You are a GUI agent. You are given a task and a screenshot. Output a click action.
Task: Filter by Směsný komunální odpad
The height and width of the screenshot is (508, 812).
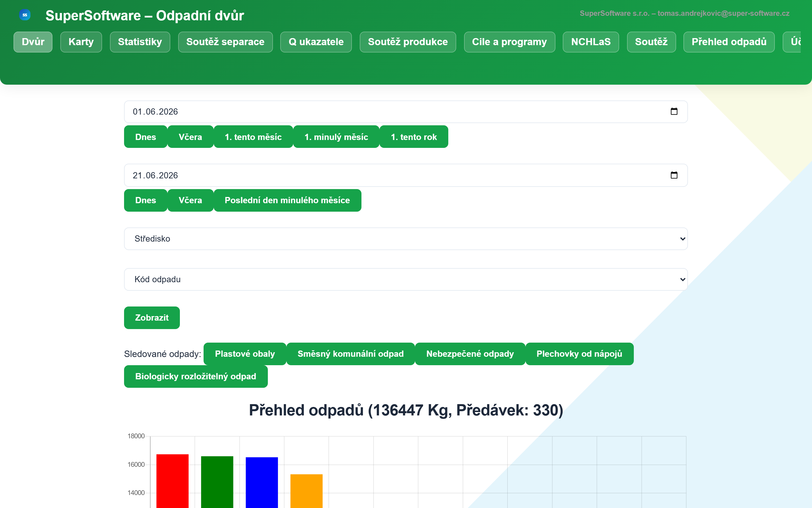(351, 354)
